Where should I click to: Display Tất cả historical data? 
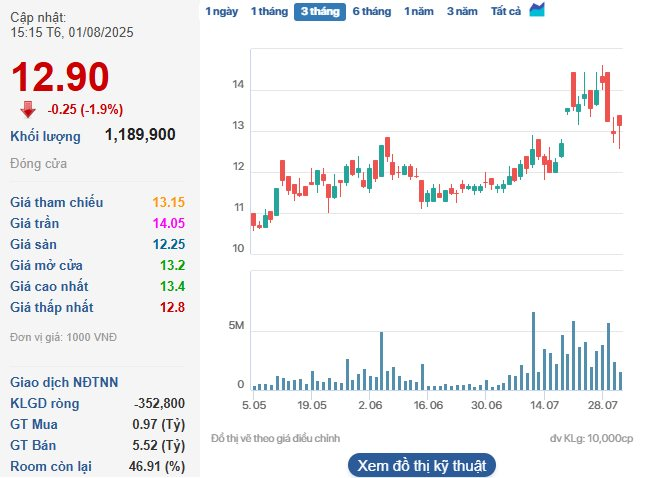[x=506, y=12]
